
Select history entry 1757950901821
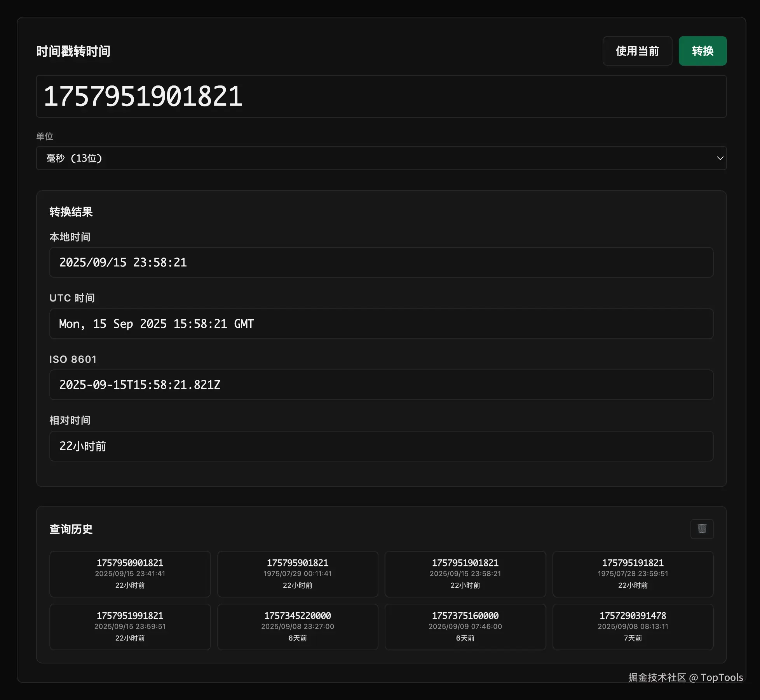point(130,574)
